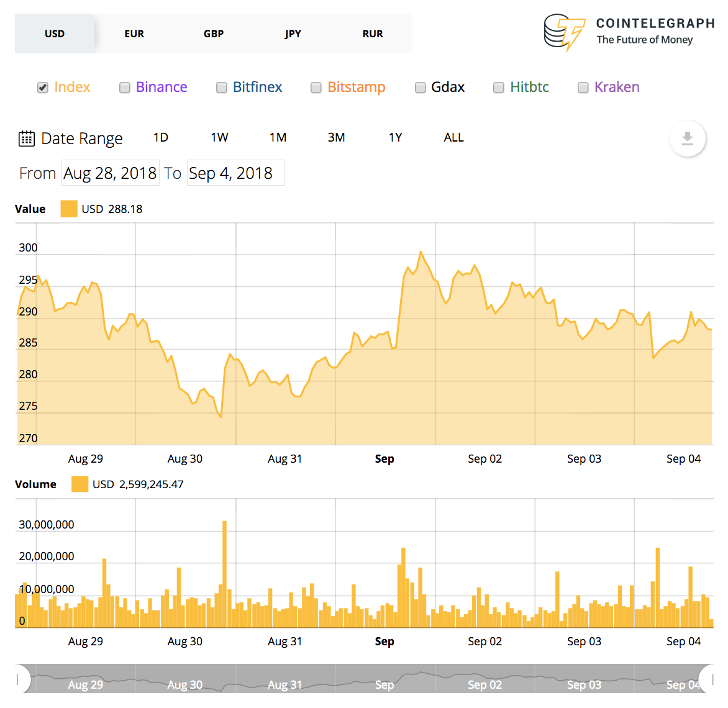Viewport: 728px width, 708px height.
Task: Click the Value legend color swatch
Action: pos(69,209)
